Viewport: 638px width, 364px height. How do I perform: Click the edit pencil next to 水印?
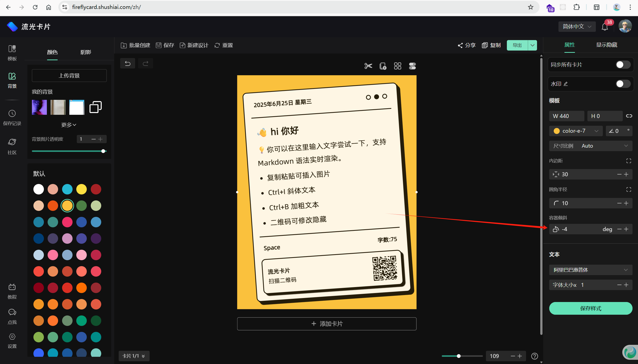tap(566, 84)
